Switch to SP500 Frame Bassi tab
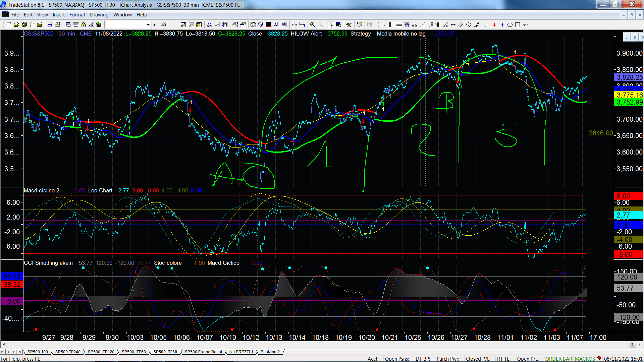The height and width of the screenshot is (362, 644). 203,352
